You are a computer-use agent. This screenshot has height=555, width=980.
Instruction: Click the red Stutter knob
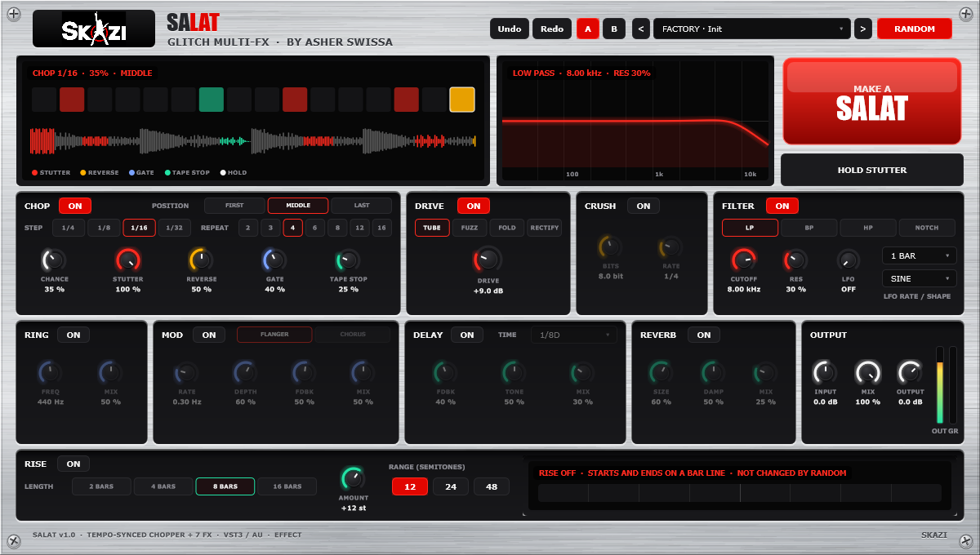pos(128,260)
